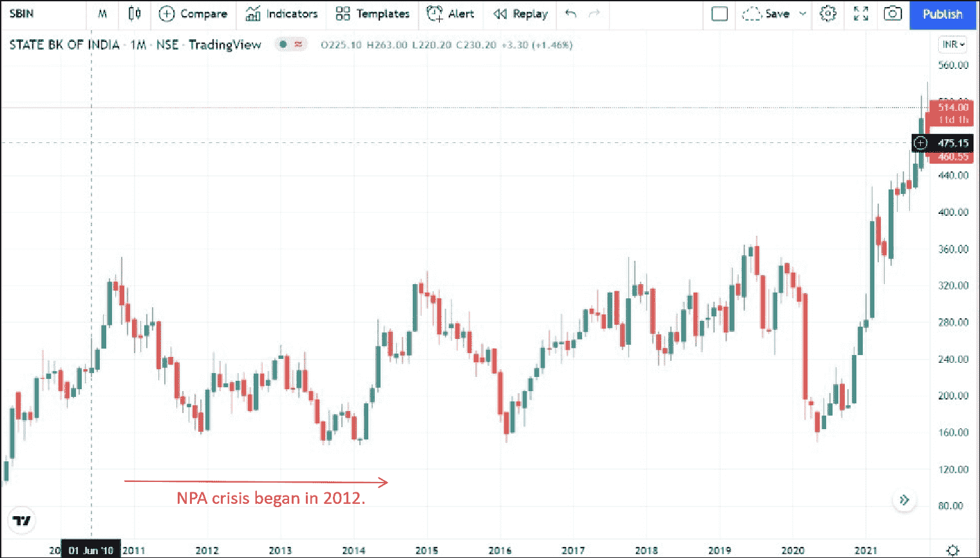Open the candlestick chart style selector
This screenshot has height=558, width=980.
tap(134, 14)
